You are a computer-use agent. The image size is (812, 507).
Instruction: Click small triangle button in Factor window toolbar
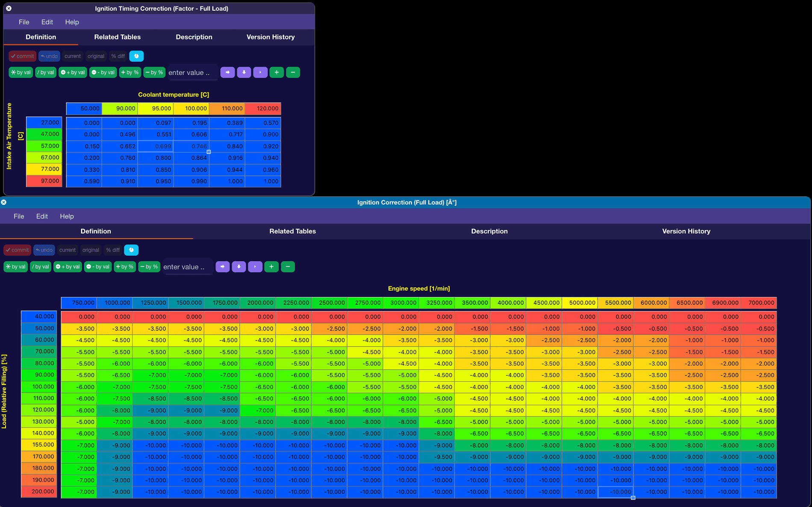click(260, 72)
